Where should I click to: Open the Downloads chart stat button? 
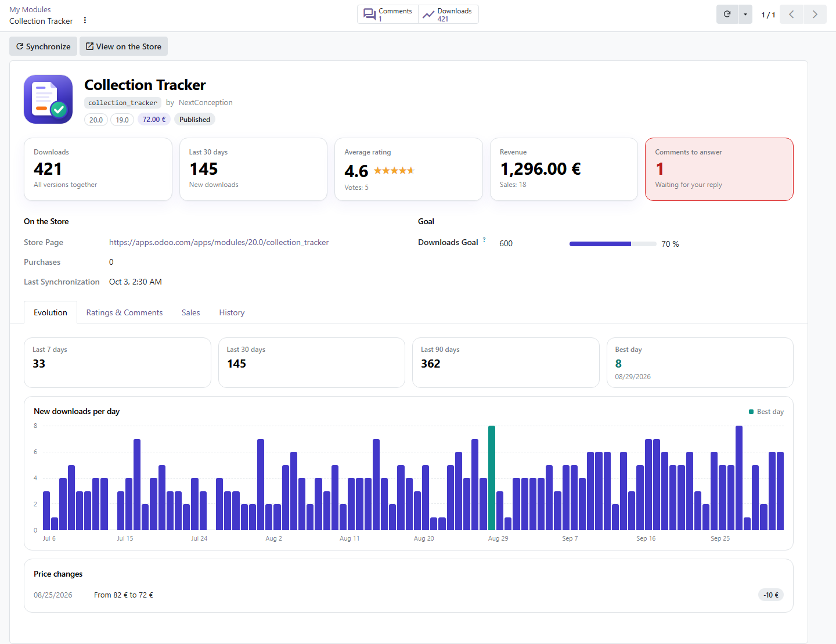click(x=448, y=15)
